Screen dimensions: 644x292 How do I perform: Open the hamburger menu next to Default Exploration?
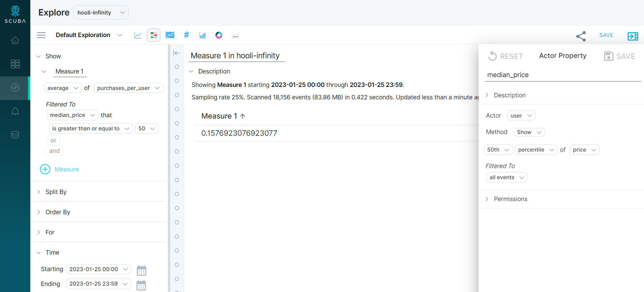tap(41, 35)
